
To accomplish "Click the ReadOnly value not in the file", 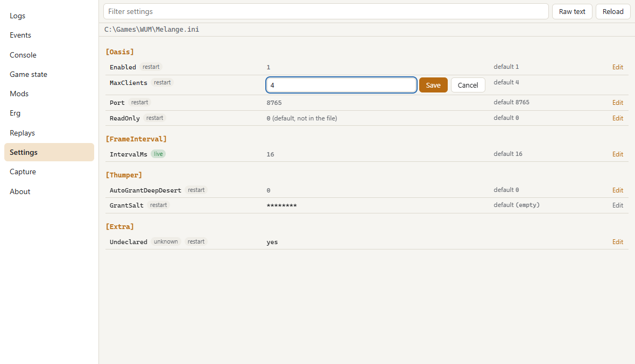I will (302, 118).
